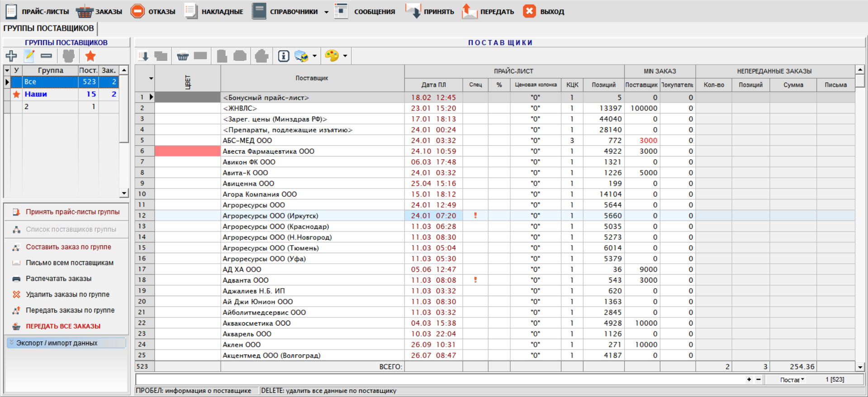Click the greyed-out folders icon in suppliers toolbar

pos(161,56)
